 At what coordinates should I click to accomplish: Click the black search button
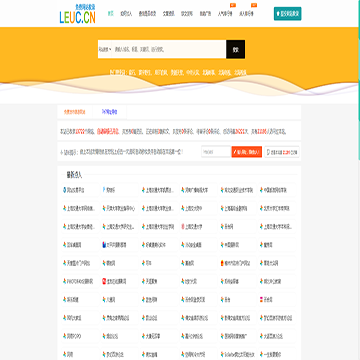236,49
